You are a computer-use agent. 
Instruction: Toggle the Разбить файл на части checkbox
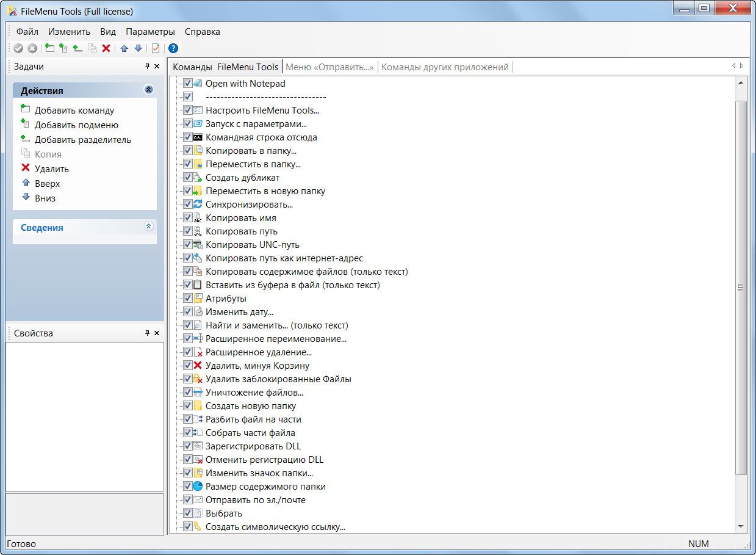pos(188,419)
